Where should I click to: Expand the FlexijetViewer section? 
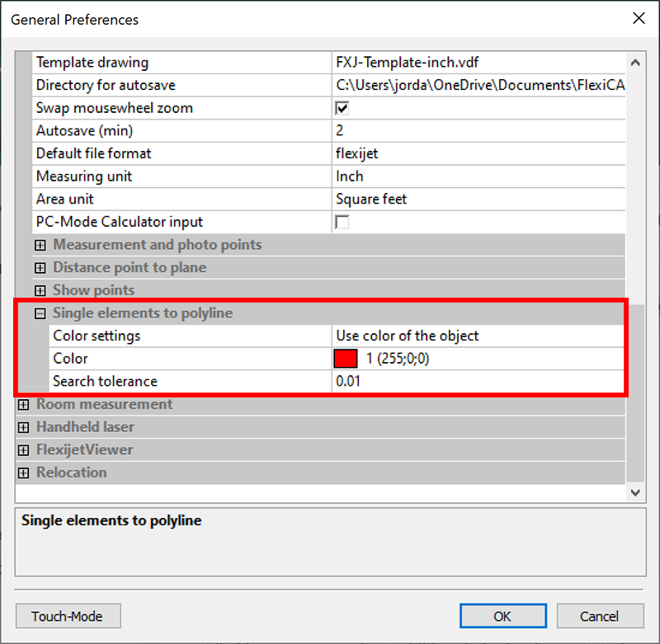pos(23,449)
